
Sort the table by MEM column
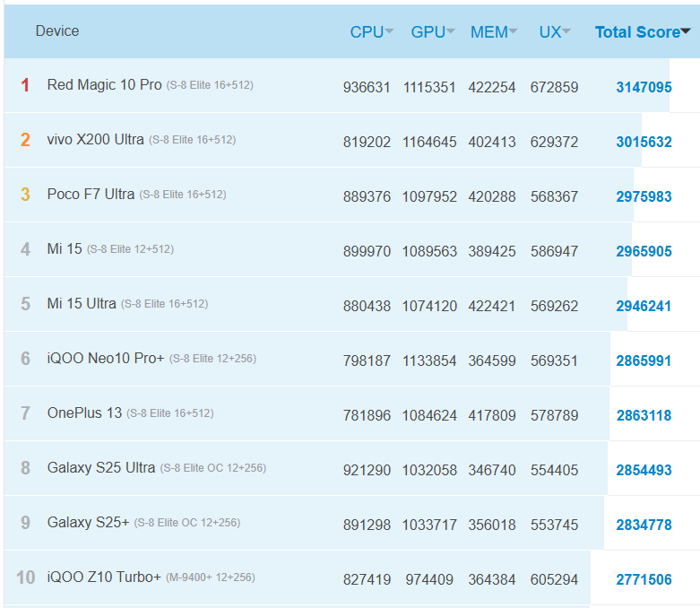click(x=494, y=31)
